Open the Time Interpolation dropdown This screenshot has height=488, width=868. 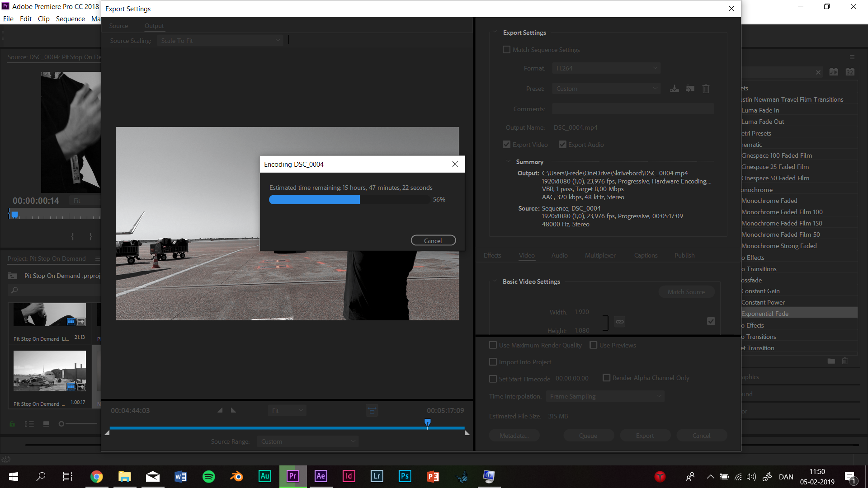[605, 396]
